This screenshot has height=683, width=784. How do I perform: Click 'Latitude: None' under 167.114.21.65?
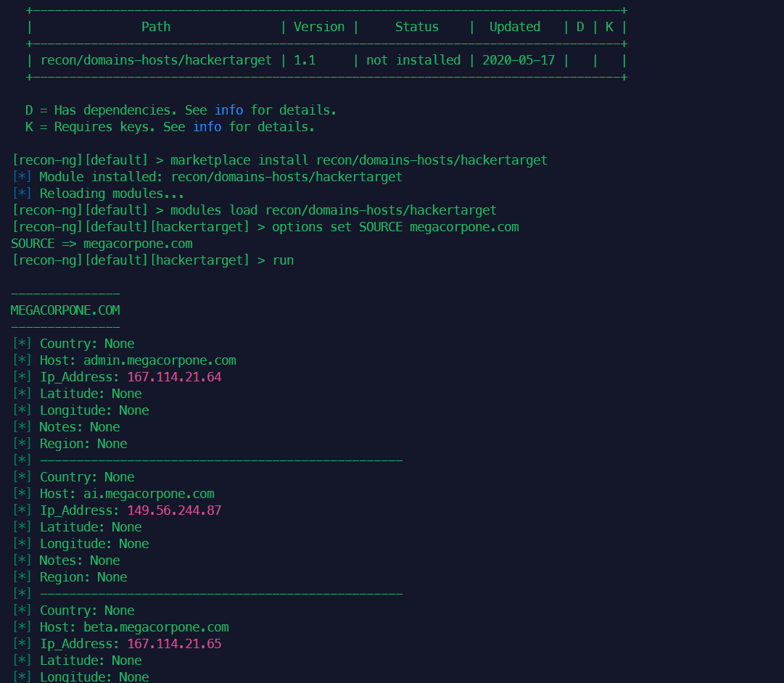(91, 661)
